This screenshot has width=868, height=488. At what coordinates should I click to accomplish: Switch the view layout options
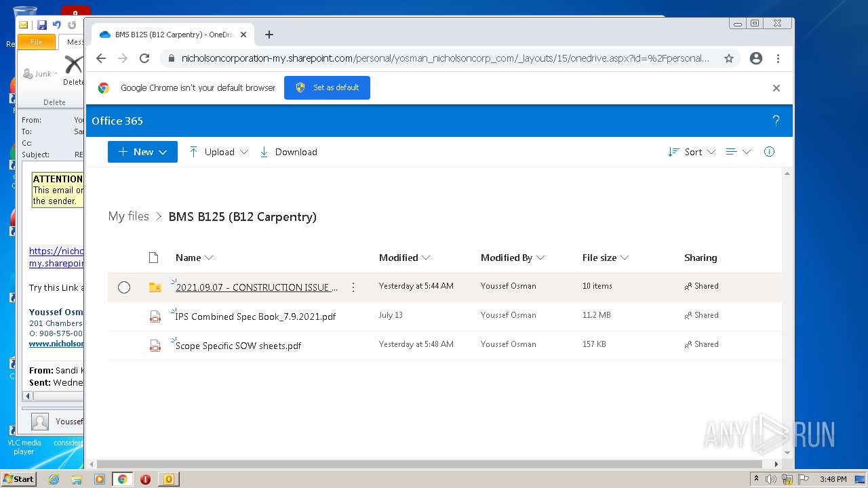(738, 152)
